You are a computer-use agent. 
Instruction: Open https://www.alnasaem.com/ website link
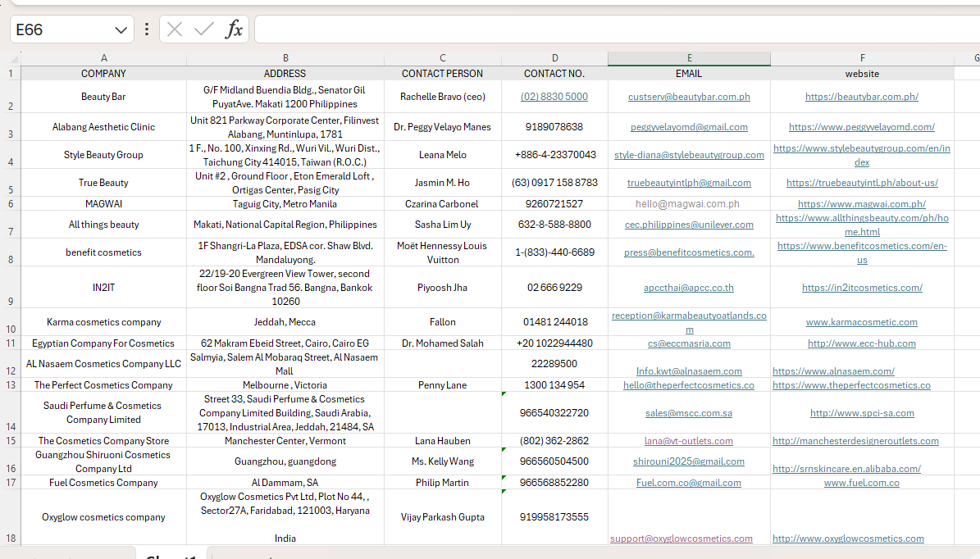point(833,371)
